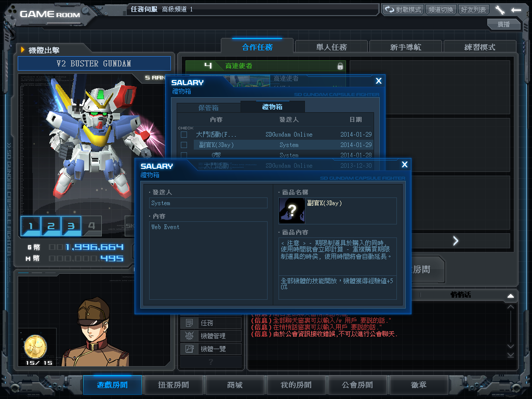Open the 好友列表 friends list
This screenshot has height=399, width=532.
pos(474,9)
